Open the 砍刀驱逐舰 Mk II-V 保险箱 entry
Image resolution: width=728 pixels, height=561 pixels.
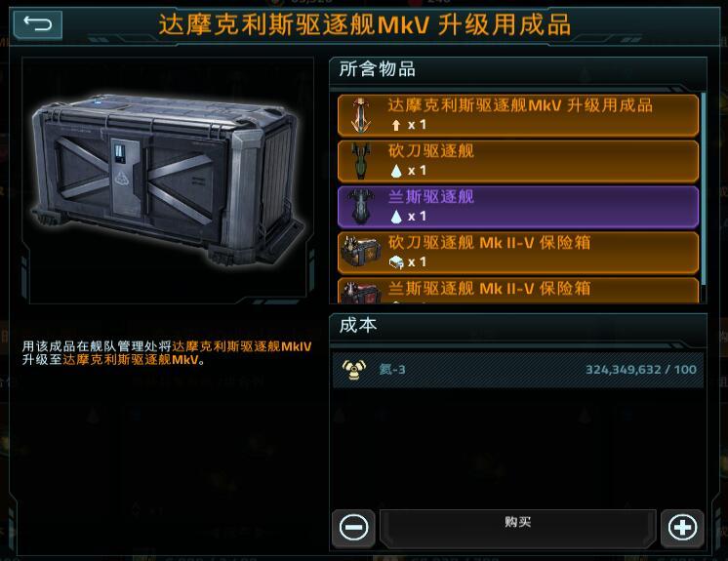click(518, 253)
